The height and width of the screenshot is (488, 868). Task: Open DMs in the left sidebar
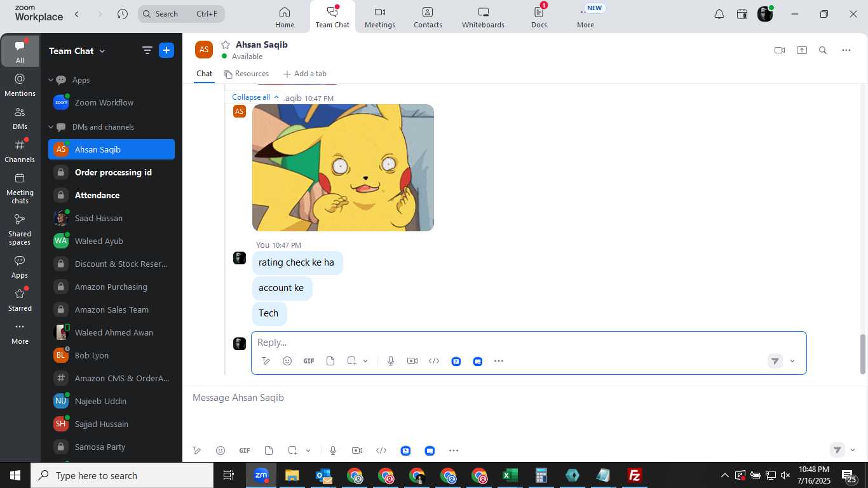[x=20, y=118]
